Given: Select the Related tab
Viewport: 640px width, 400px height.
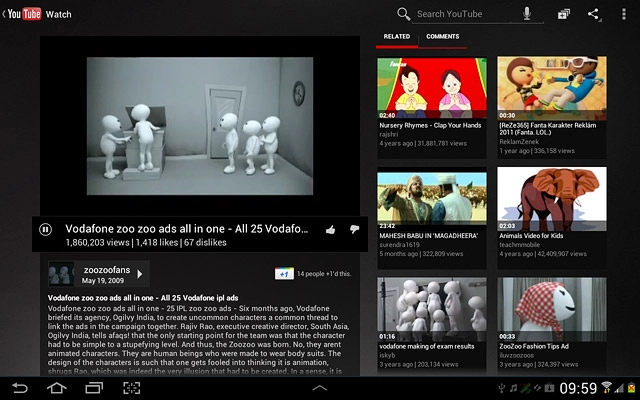Looking at the screenshot, I should [x=397, y=37].
